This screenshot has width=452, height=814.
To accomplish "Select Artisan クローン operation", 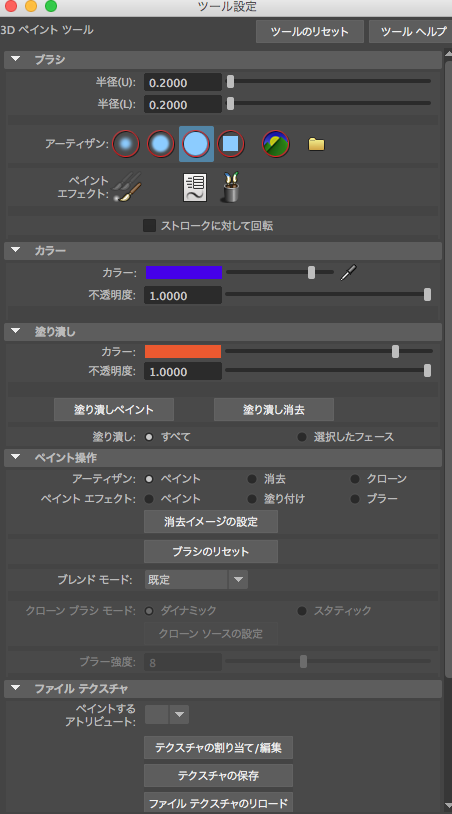I will tap(355, 479).
